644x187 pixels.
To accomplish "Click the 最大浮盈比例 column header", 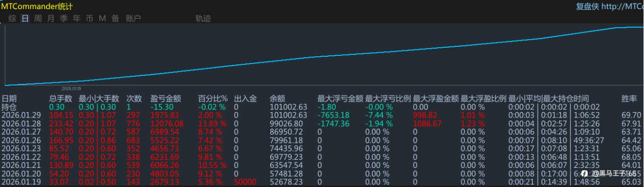I will 484,99.
